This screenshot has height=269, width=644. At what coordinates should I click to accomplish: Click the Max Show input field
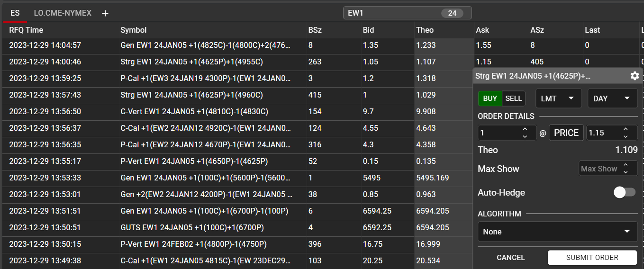[599, 169]
